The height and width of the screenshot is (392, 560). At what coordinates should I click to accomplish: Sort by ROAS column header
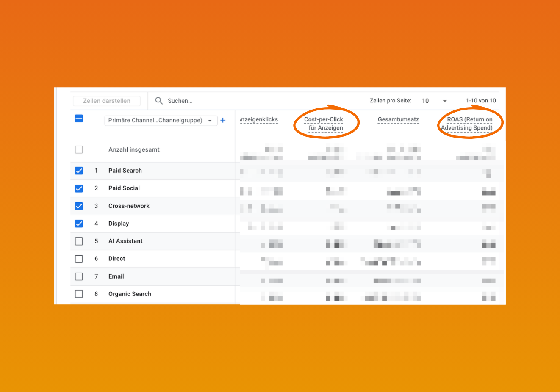tap(467, 124)
